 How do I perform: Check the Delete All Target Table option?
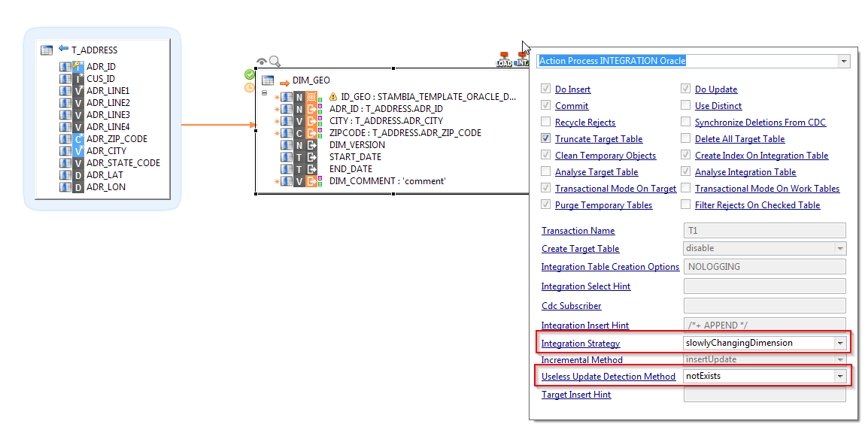tap(685, 139)
